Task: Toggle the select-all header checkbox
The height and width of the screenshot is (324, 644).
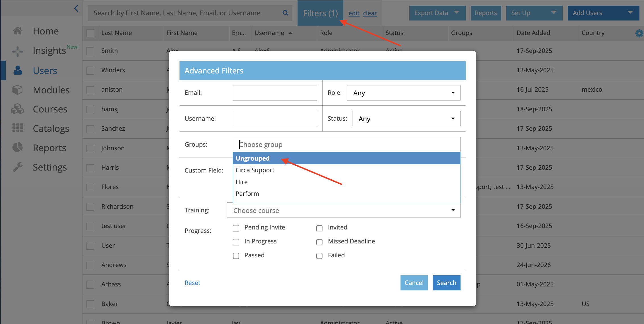Action: (90, 33)
